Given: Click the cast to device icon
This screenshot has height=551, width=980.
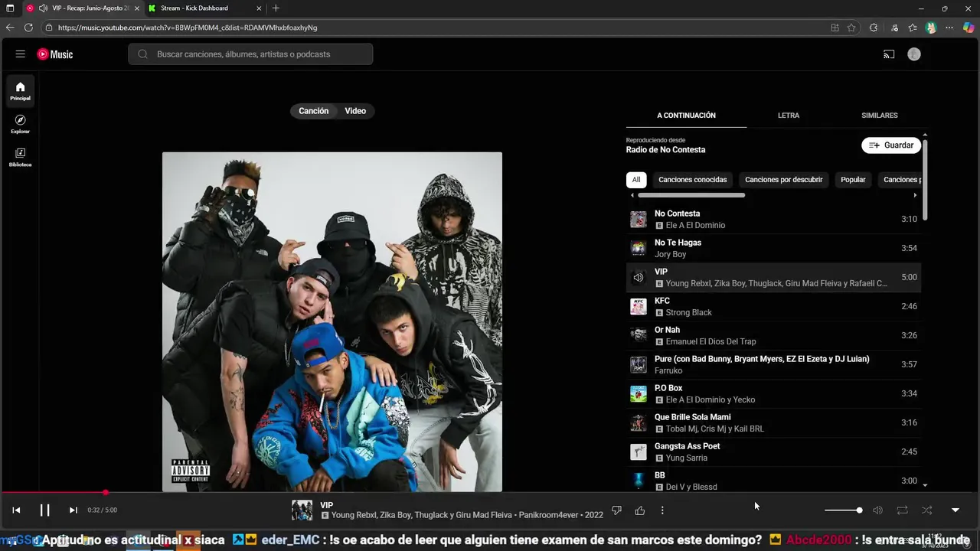Looking at the screenshot, I should pos(889,54).
